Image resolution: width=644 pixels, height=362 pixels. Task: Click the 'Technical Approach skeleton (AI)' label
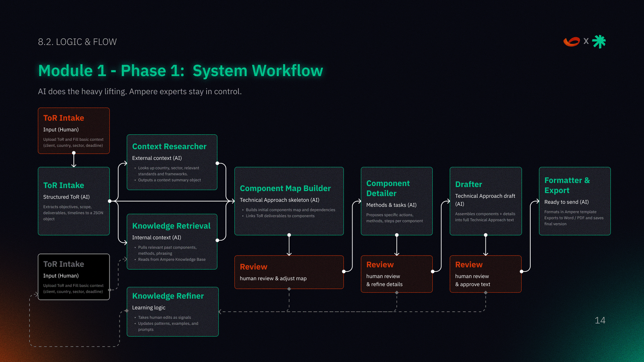pos(279,200)
